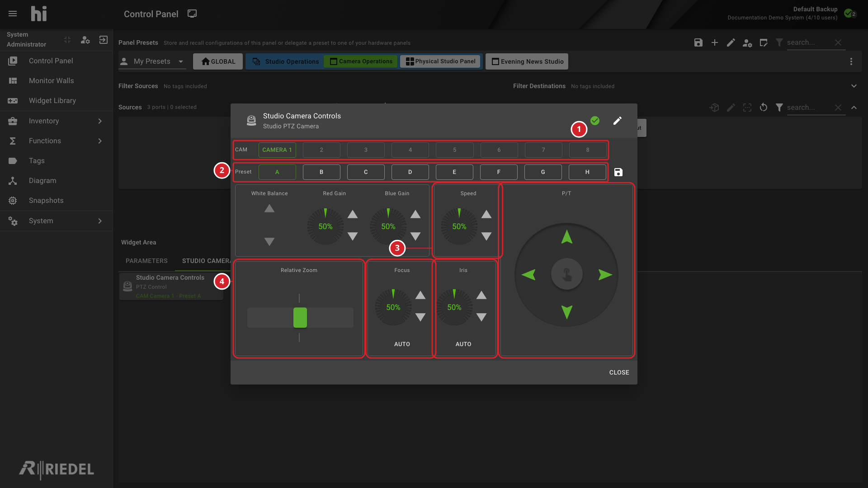Increase Iris with up arrow
The image size is (868, 488).
pyautogui.click(x=481, y=295)
